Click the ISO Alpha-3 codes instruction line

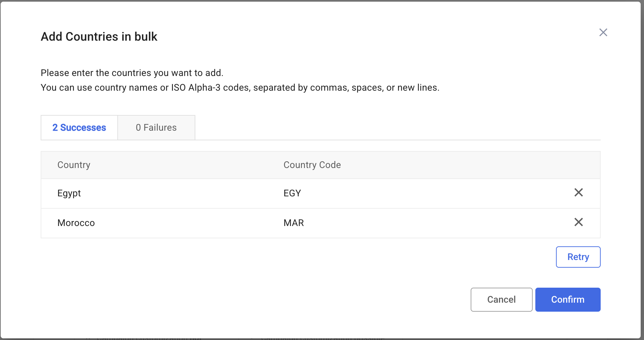(240, 88)
